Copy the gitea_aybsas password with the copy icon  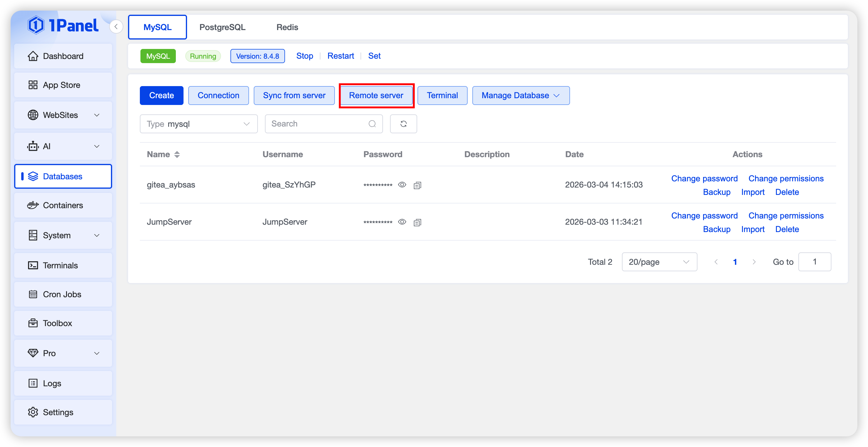417,185
